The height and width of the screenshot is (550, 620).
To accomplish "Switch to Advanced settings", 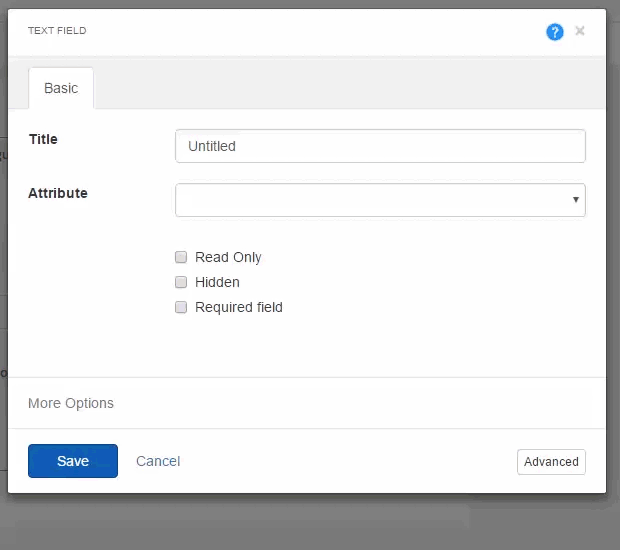I will [551, 461].
